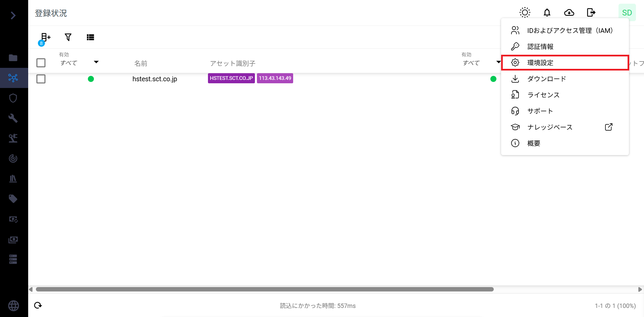Open the first 有効 すべて dropdown

pyautogui.click(x=79, y=62)
